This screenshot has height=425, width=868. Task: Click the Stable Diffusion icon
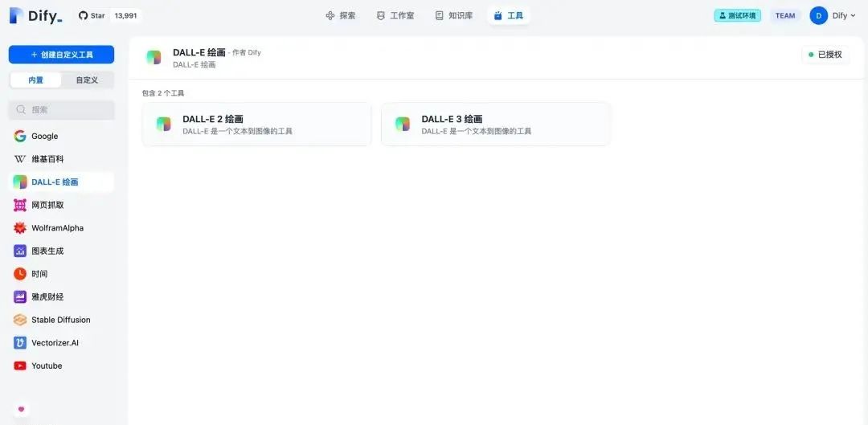(20, 320)
